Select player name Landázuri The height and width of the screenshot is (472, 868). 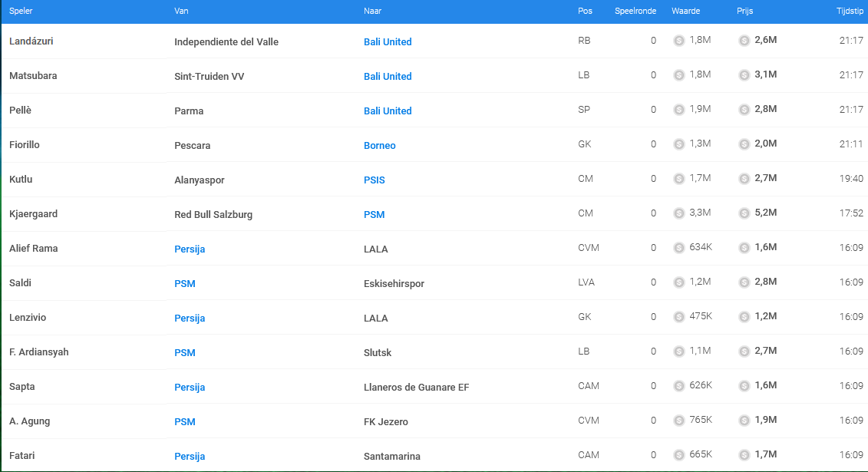click(31, 41)
